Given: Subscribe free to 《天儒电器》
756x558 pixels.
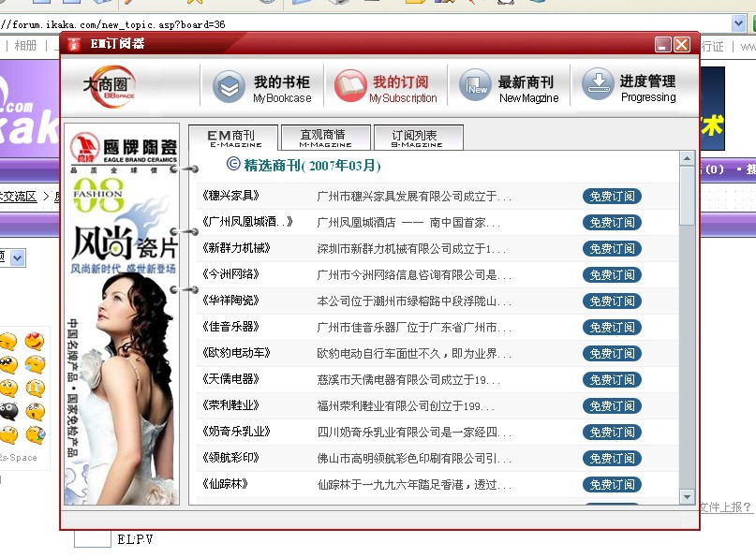Looking at the screenshot, I should [x=612, y=380].
